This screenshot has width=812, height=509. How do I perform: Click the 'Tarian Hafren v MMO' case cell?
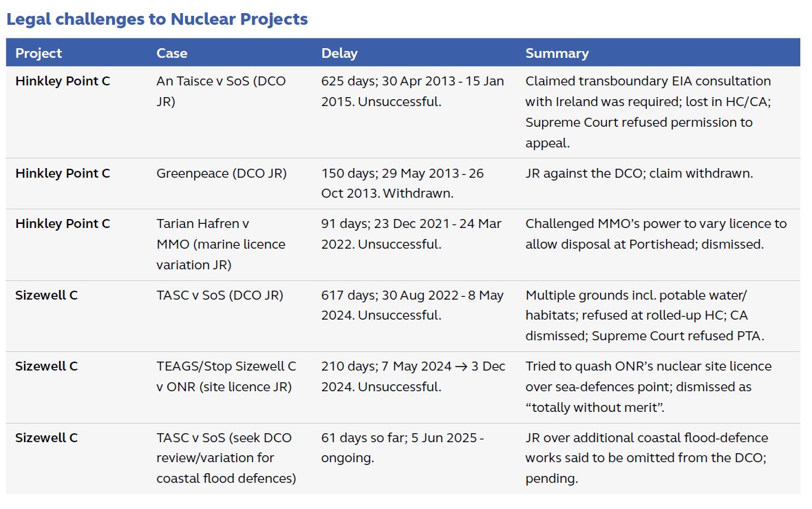tap(221, 244)
